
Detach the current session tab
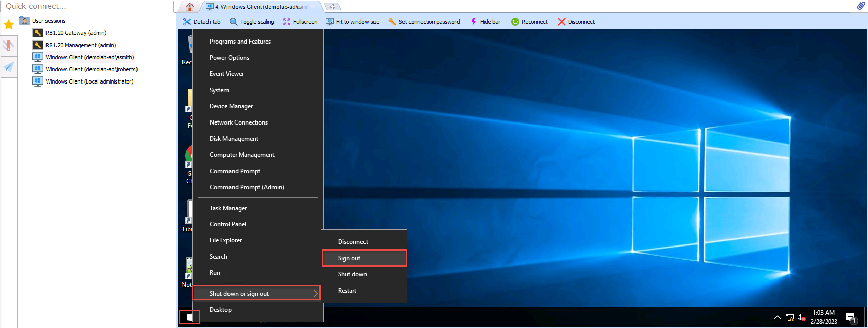(x=202, y=22)
